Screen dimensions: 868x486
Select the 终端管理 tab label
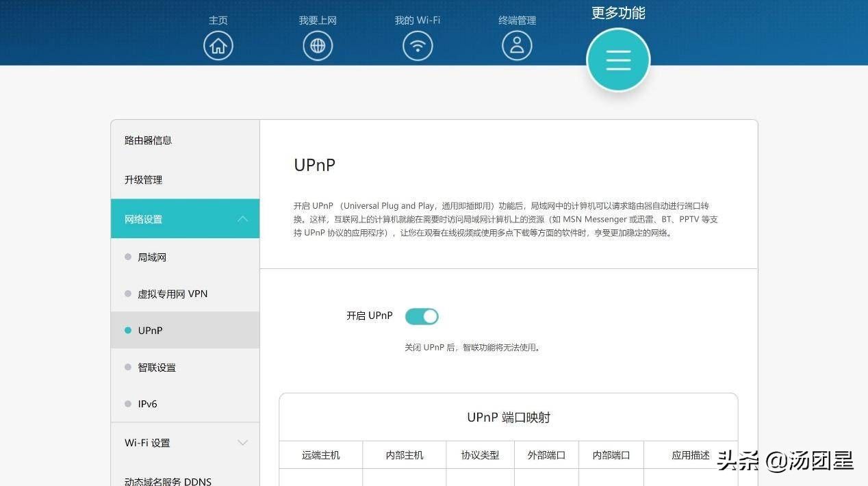point(517,20)
